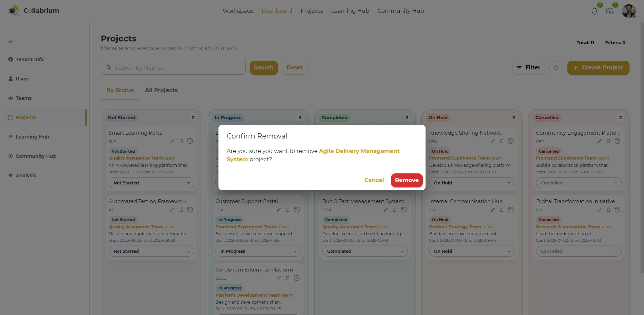Viewport: 644px width, 315px height.
Task: Click the Reset button
Action: (x=294, y=68)
